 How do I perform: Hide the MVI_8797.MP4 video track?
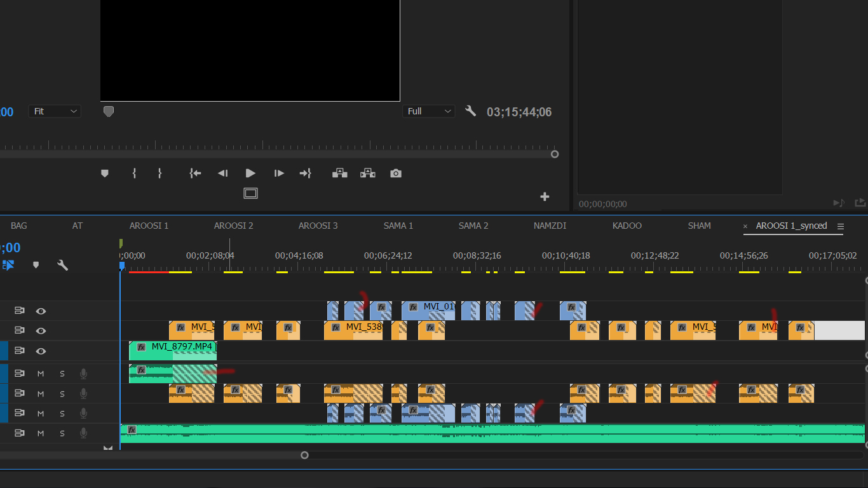(41, 350)
